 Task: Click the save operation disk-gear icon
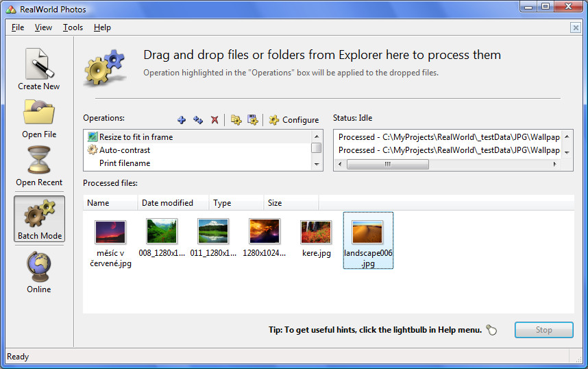[252, 120]
